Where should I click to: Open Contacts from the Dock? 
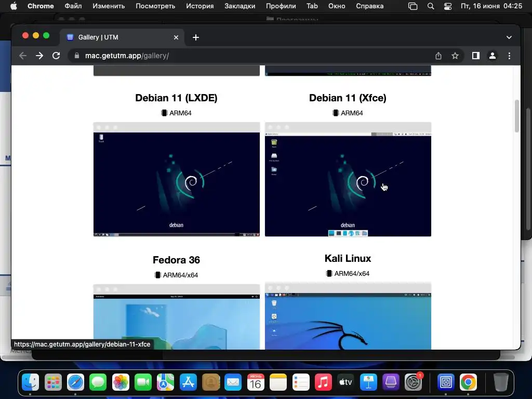point(211,383)
